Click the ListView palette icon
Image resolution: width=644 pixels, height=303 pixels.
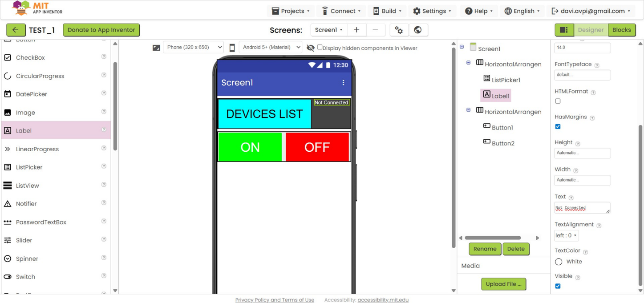(x=8, y=186)
